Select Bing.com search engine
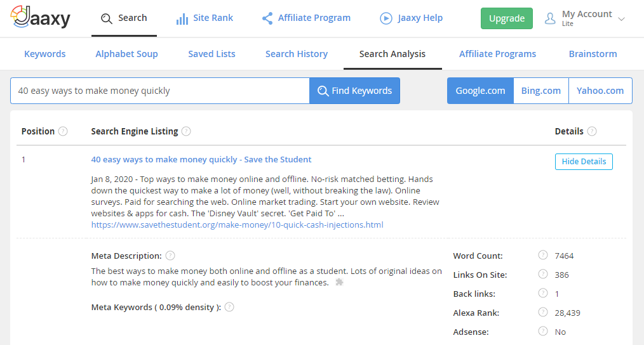 (x=541, y=91)
